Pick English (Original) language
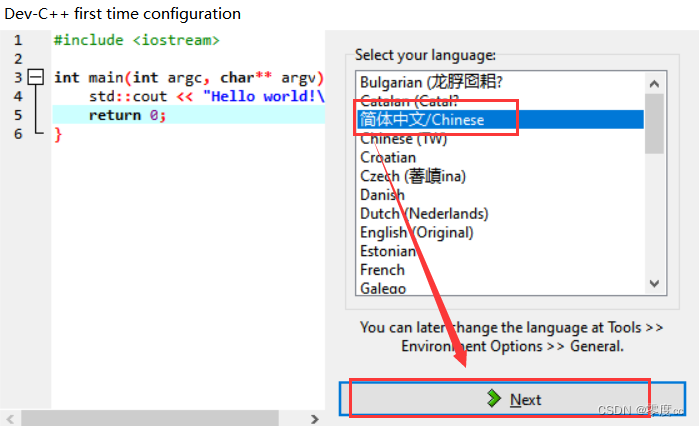 [x=500, y=232]
